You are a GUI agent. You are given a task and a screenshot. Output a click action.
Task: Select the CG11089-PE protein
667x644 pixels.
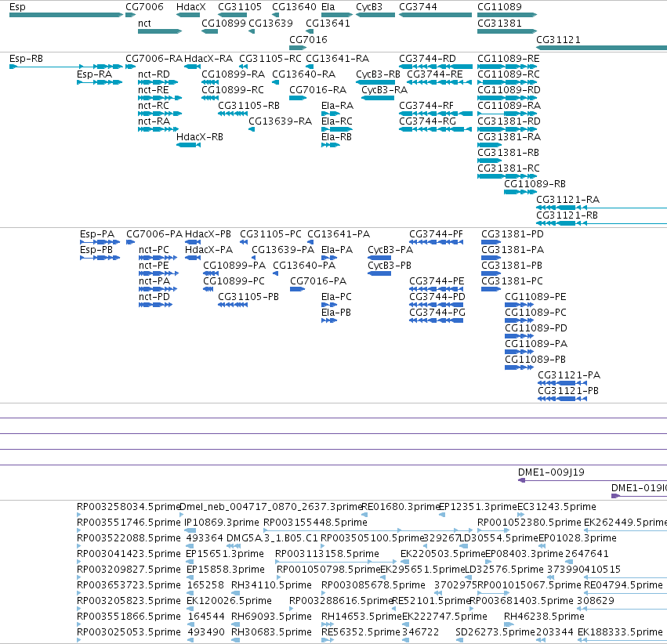click(519, 305)
